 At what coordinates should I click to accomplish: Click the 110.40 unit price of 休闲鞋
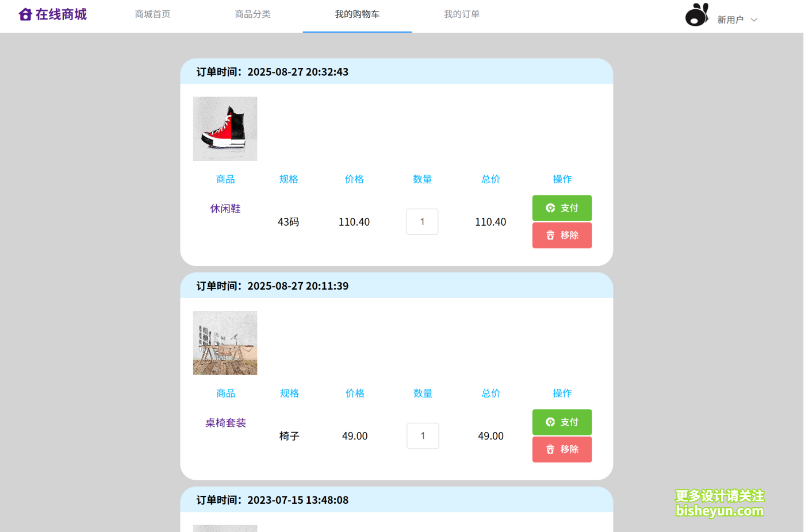[354, 222]
